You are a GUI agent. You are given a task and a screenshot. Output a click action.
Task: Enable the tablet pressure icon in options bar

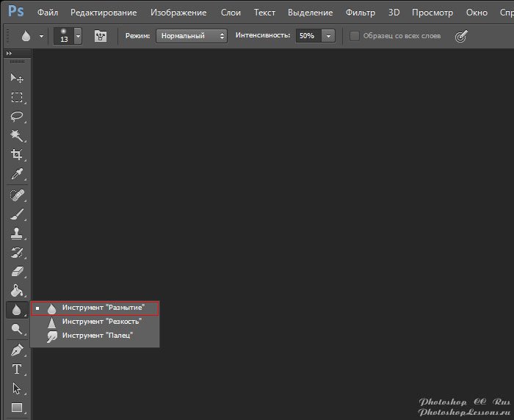click(x=461, y=36)
